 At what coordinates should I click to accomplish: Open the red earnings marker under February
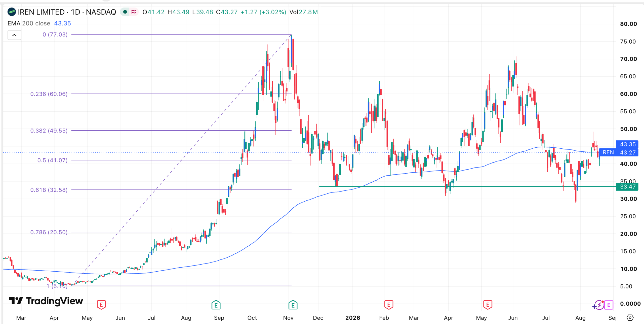[x=389, y=305]
